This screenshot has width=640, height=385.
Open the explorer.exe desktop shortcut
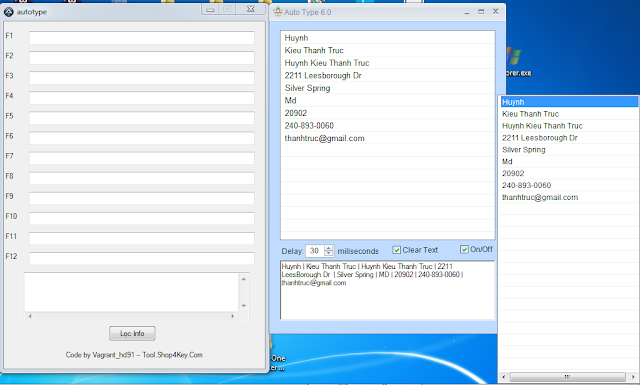tap(516, 61)
